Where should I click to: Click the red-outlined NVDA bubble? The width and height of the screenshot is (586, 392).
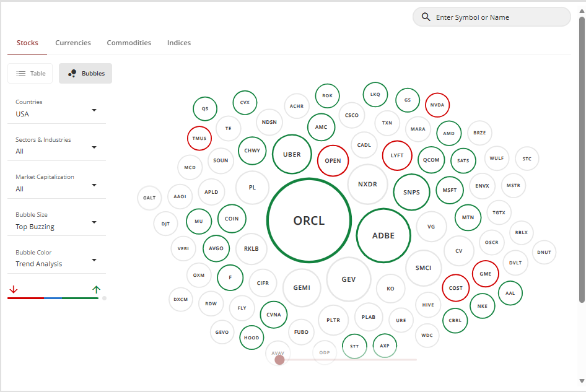pos(437,105)
